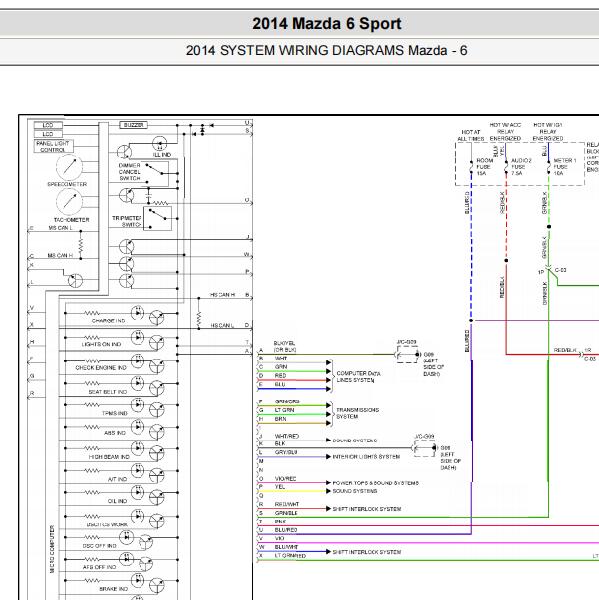Click the BLK/YEL (OR BLK) wire label
The image size is (599, 600).
pyautogui.click(x=284, y=346)
